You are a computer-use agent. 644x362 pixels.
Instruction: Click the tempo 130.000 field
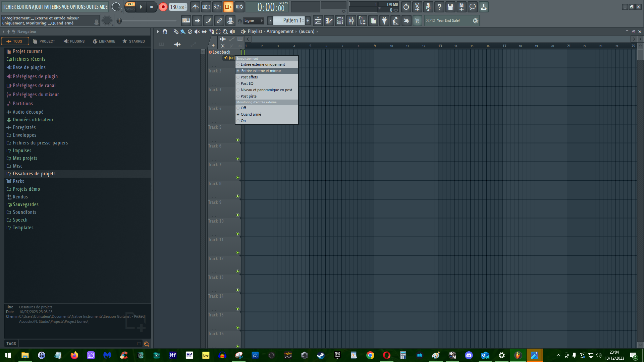pyautogui.click(x=177, y=7)
